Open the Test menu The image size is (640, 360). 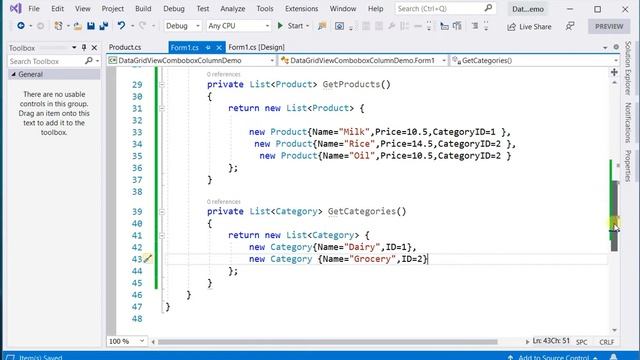(x=202, y=9)
